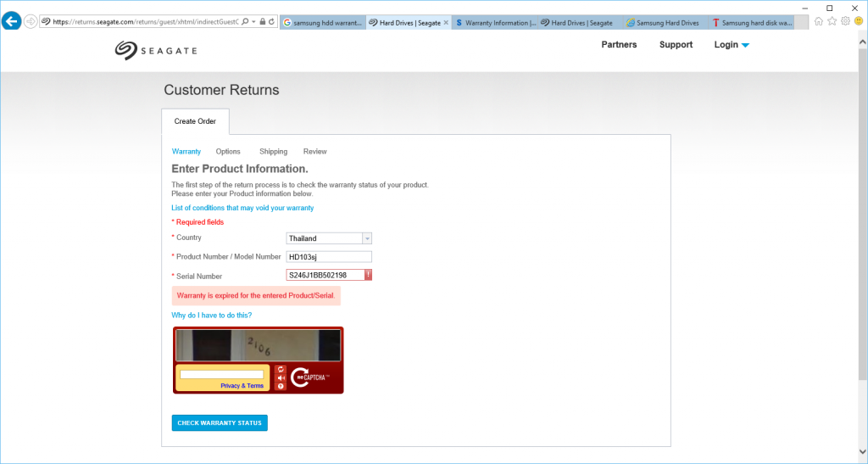
Task: Open reCAPTCHA Privacy & Terms link
Action: point(242,386)
